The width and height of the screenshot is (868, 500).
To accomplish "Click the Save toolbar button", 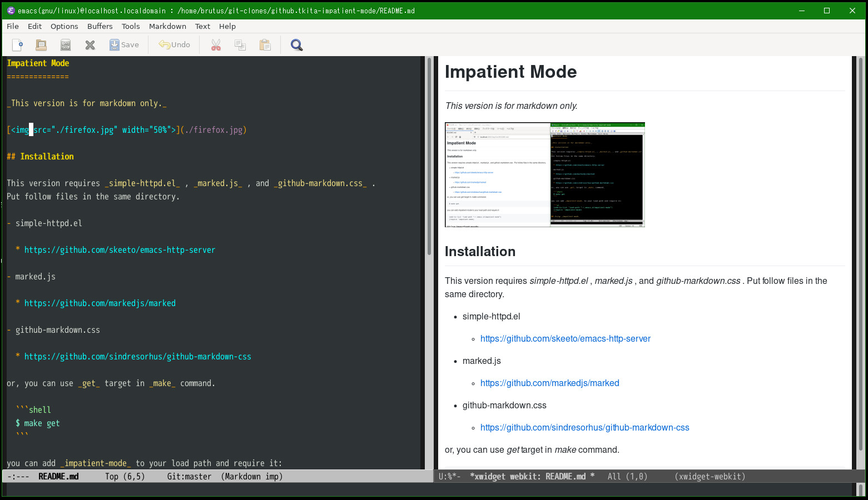I will 124,45.
